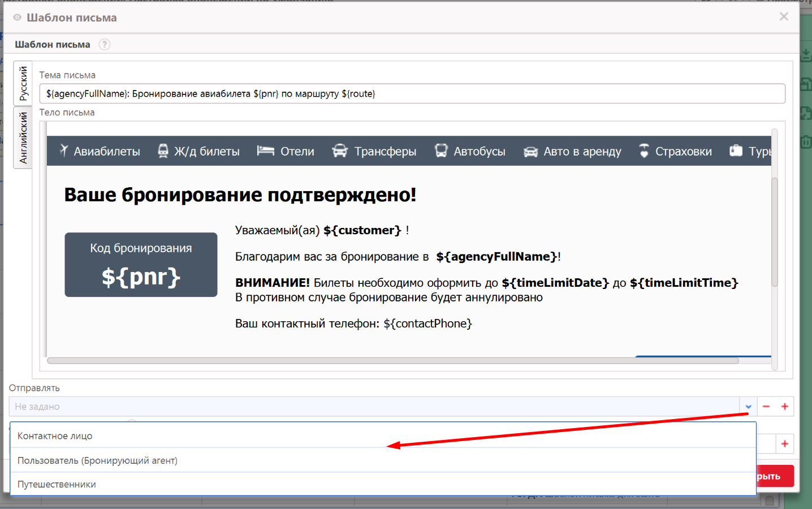Image resolution: width=812 pixels, height=509 pixels.
Task: Click the bed icon next to Отели
Action: [265, 151]
